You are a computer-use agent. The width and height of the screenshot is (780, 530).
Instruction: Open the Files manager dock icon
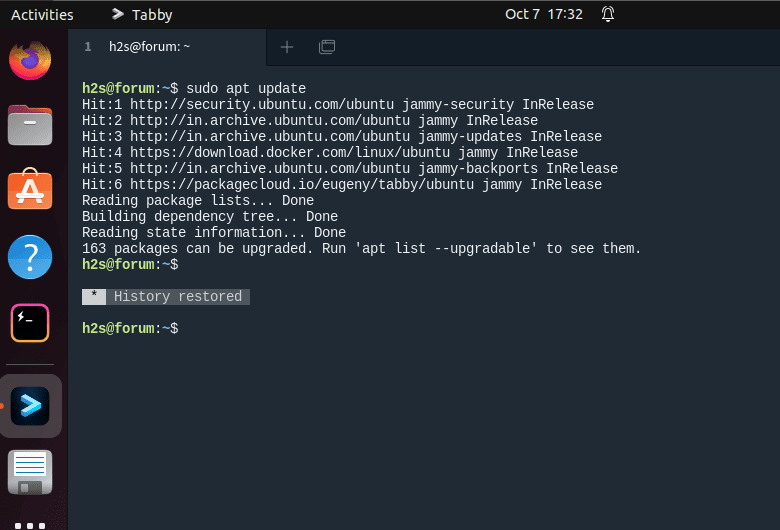[x=30, y=125]
